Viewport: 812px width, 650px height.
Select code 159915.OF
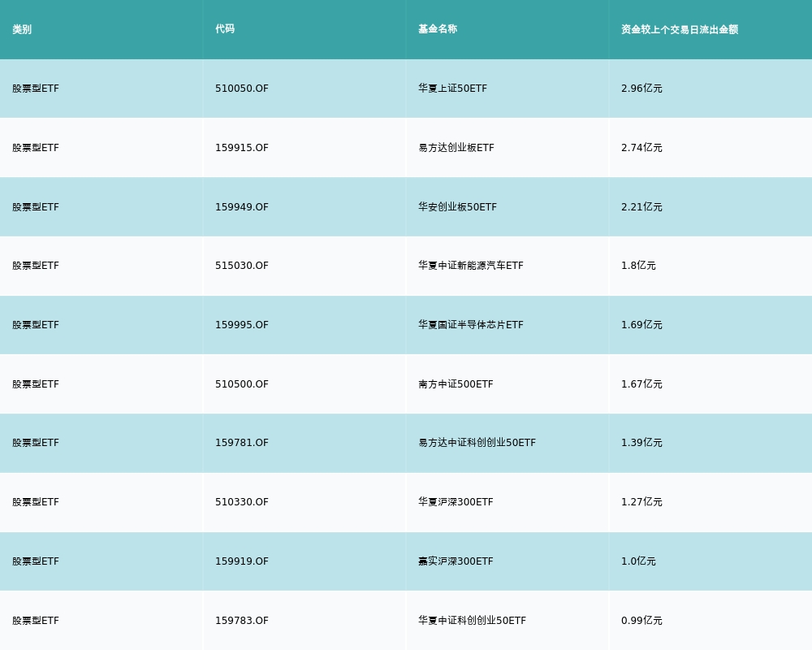tap(242, 148)
